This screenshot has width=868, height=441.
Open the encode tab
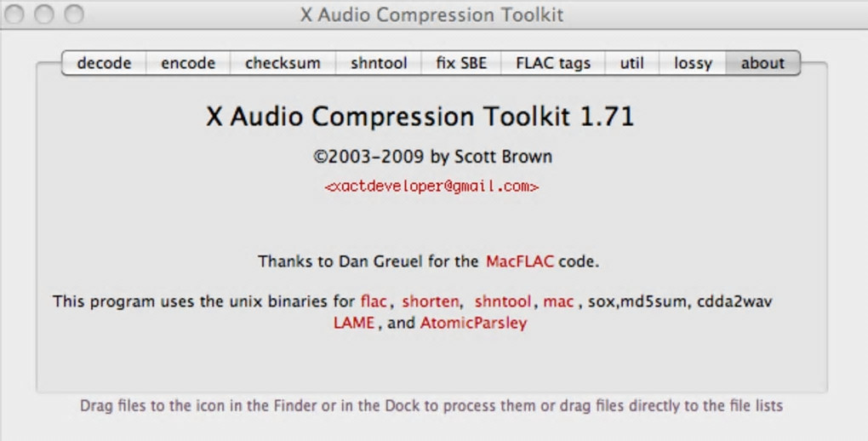188,63
